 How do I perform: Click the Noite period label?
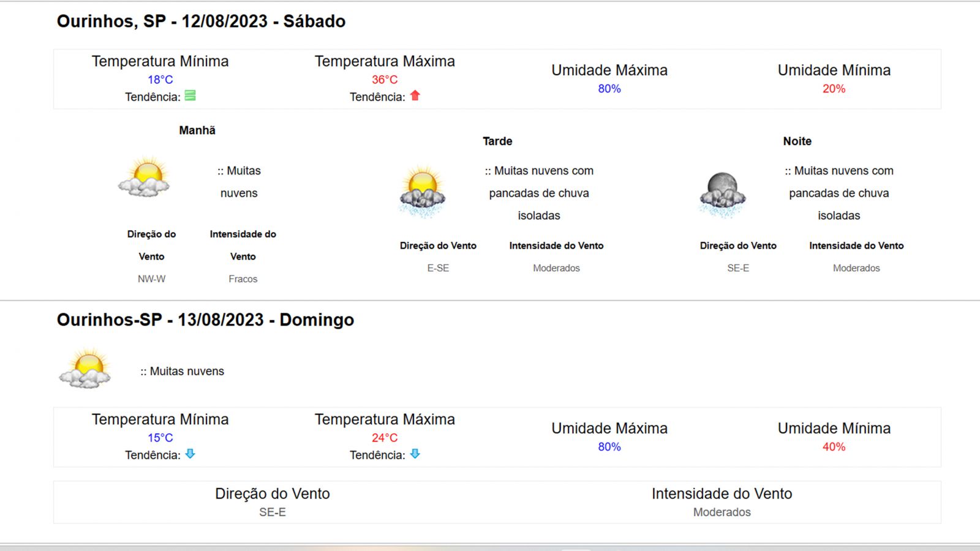point(797,141)
